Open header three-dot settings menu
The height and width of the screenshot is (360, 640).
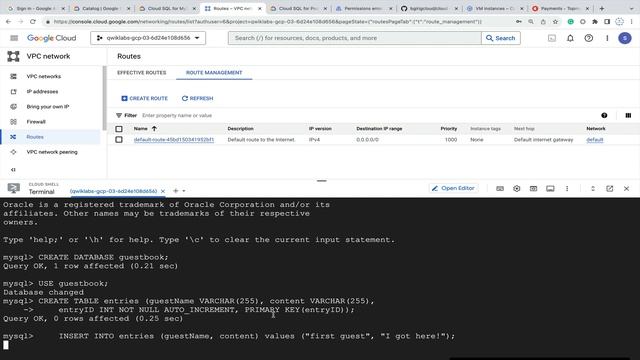(x=607, y=38)
